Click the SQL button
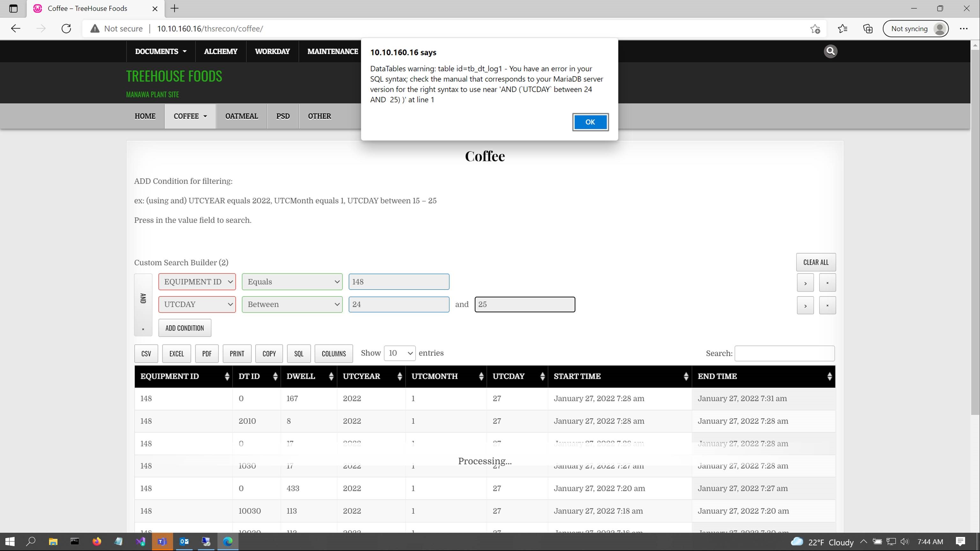This screenshot has width=980, height=551. (x=299, y=354)
